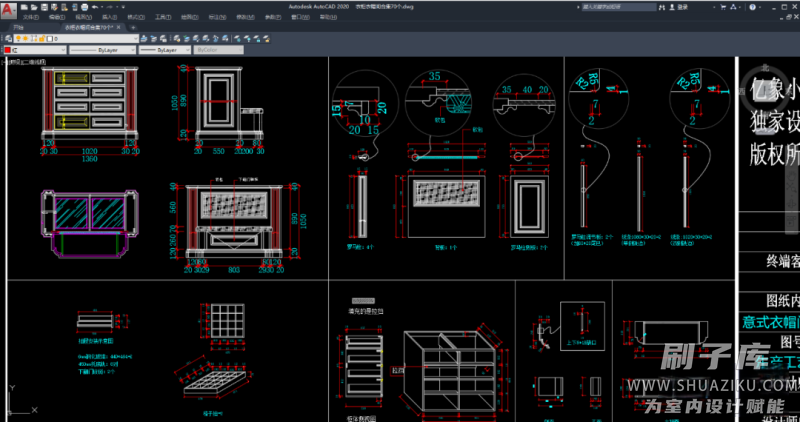This screenshot has height=422, width=800.
Task: Open the red color control dropdown
Action: (61, 48)
